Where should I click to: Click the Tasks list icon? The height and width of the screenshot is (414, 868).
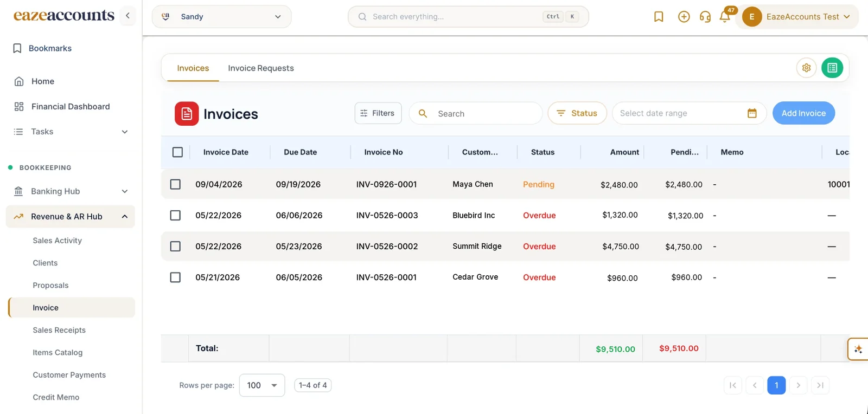click(x=18, y=132)
